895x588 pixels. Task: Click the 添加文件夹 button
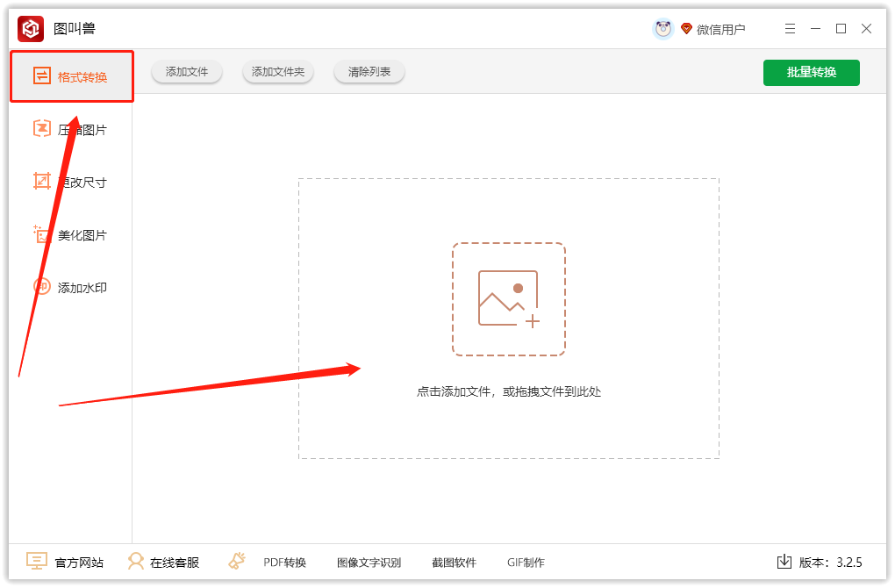[x=277, y=72]
